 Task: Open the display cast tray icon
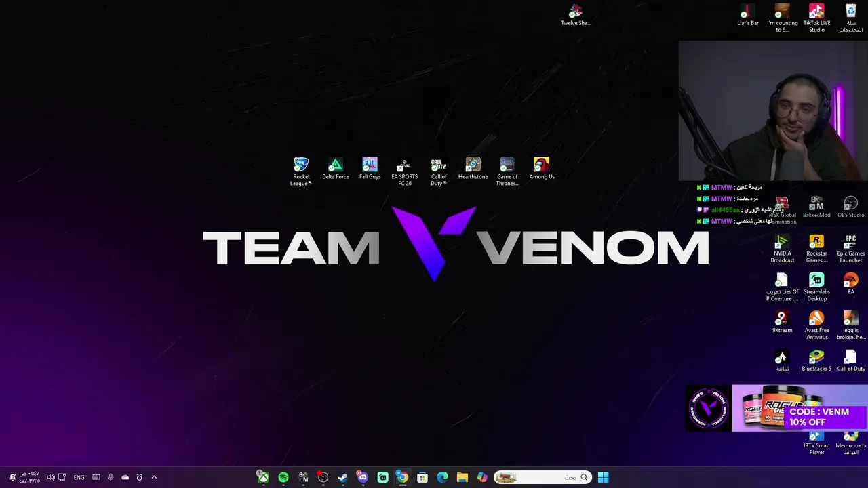[x=62, y=477]
